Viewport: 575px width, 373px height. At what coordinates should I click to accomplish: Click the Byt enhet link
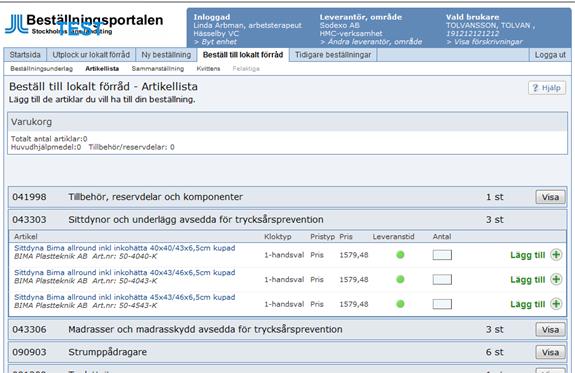pos(215,42)
